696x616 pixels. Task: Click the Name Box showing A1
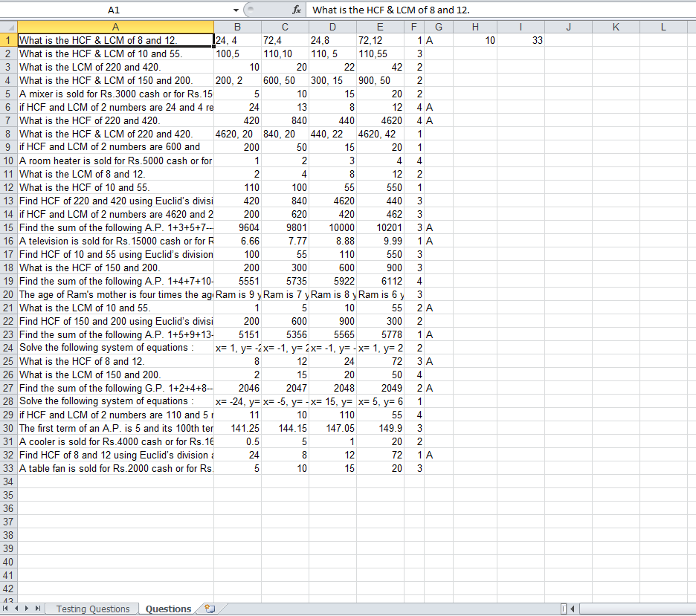[x=115, y=10]
